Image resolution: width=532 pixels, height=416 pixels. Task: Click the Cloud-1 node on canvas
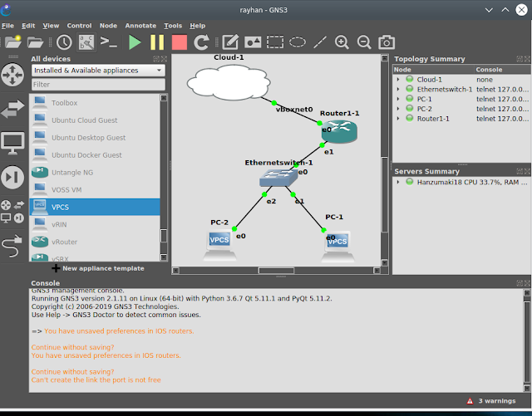point(229,83)
